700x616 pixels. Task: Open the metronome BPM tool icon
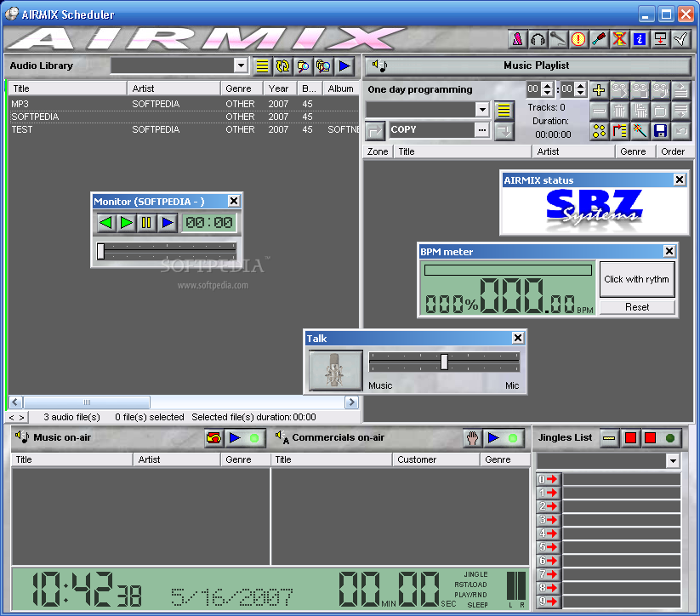pos(517,39)
